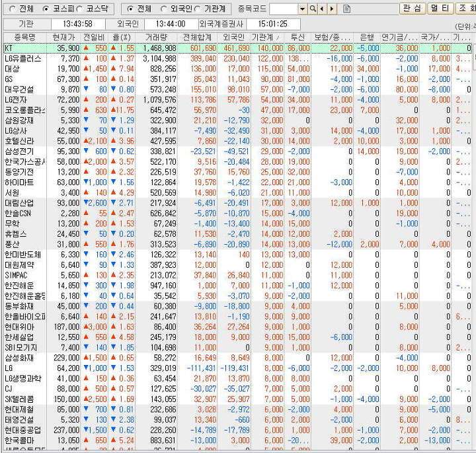Select the 휴켐스 stock name
Image resolution: width=476 pixels, height=453 pixels.
coord(16,234)
